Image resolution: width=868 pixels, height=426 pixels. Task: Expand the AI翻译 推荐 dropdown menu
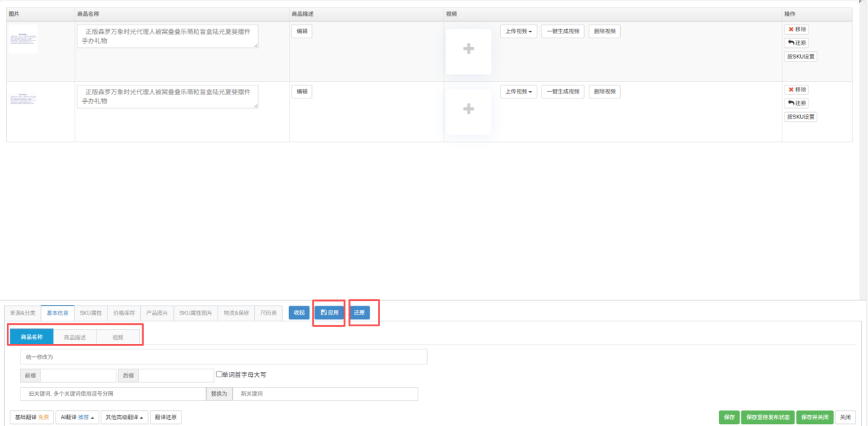pos(77,417)
